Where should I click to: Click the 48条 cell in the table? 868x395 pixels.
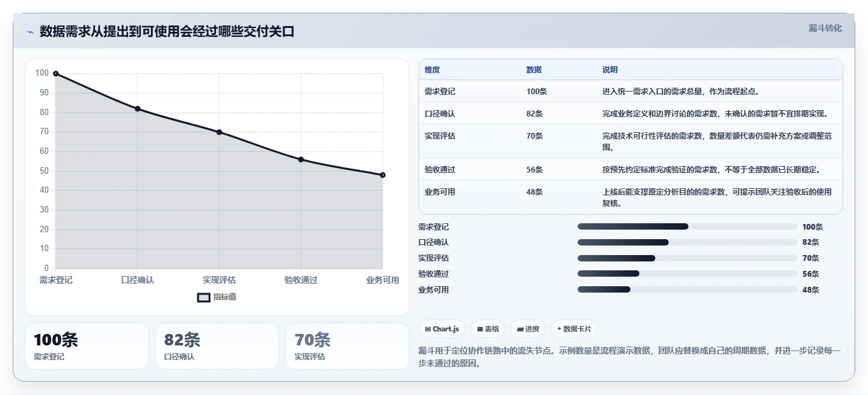534,192
